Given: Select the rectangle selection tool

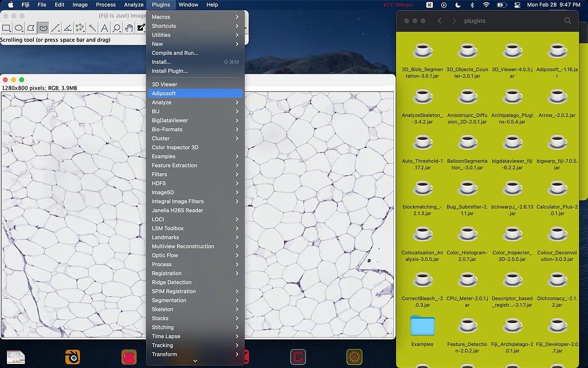Looking at the screenshot, I should click(x=6, y=28).
